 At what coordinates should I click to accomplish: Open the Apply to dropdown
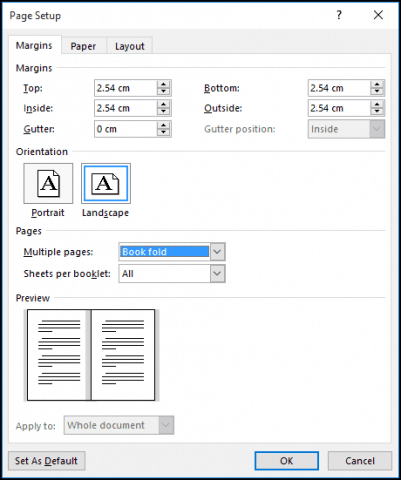(x=166, y=425)
